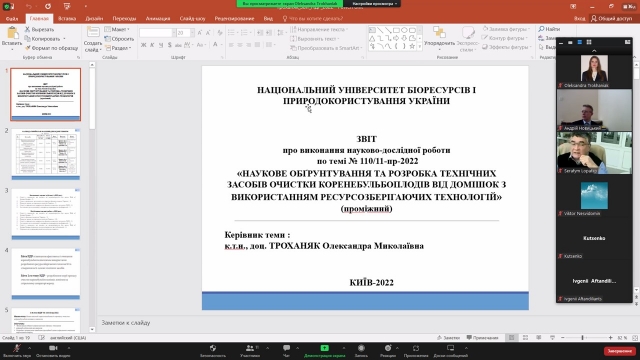Toggle text shadow S formatting
Screen dimensions: 640x360
coord(169,45)
